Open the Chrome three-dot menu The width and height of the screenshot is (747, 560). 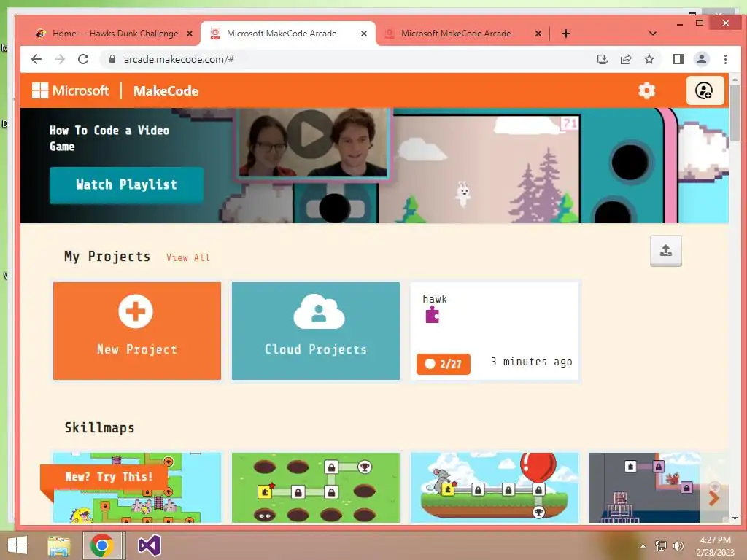point(725,59)
